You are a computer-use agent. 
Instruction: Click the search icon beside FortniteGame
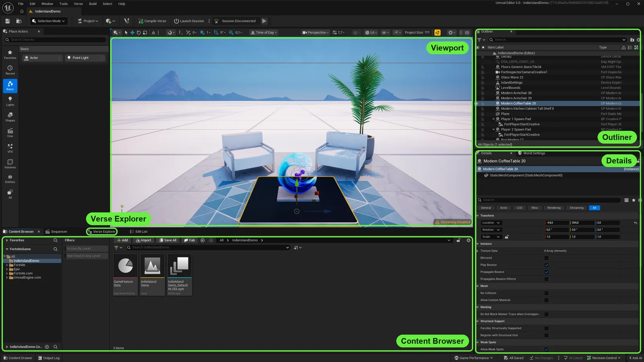click(x=56, y=249)
